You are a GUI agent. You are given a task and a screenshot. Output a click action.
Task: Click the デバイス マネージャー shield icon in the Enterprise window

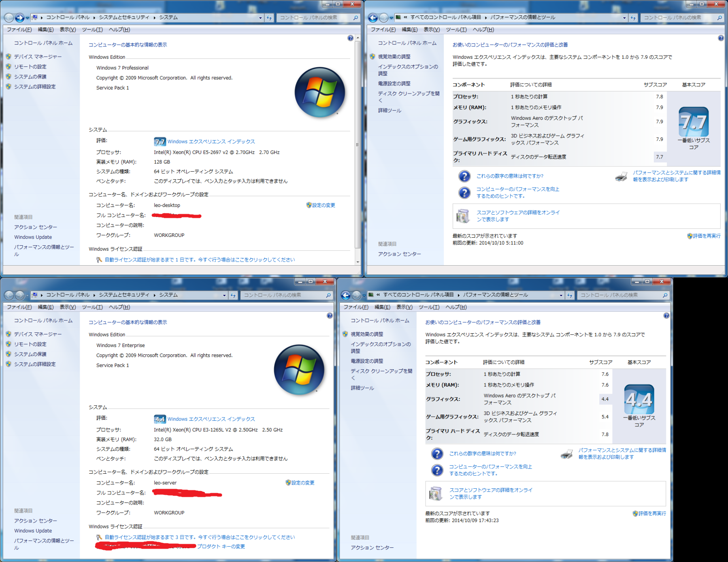9,334
